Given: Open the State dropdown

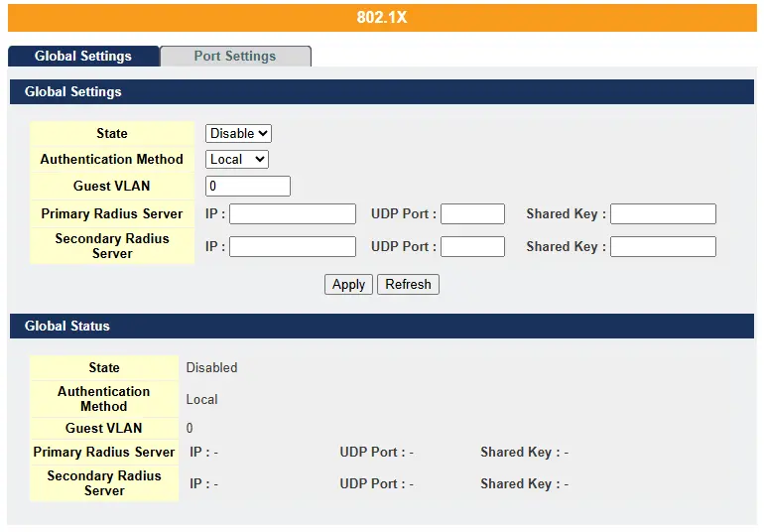Looking at the screenshot, I should (238, 134).
